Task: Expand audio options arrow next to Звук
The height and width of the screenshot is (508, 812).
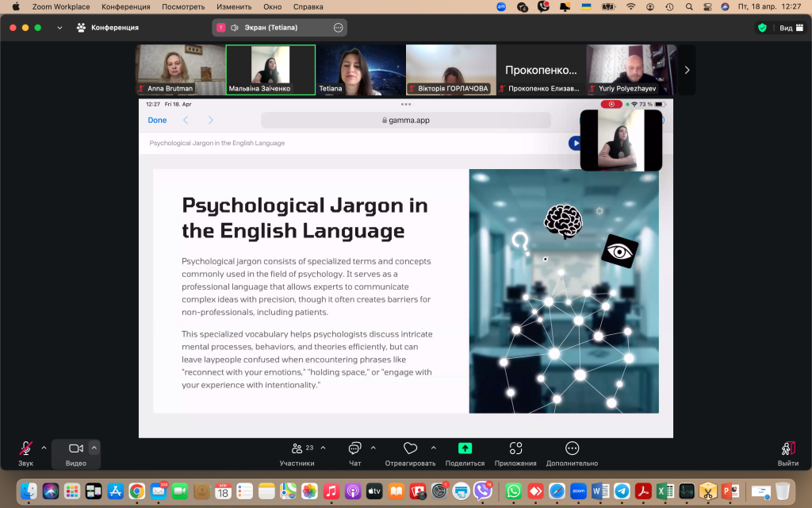Action: click(x=44, y=448)
